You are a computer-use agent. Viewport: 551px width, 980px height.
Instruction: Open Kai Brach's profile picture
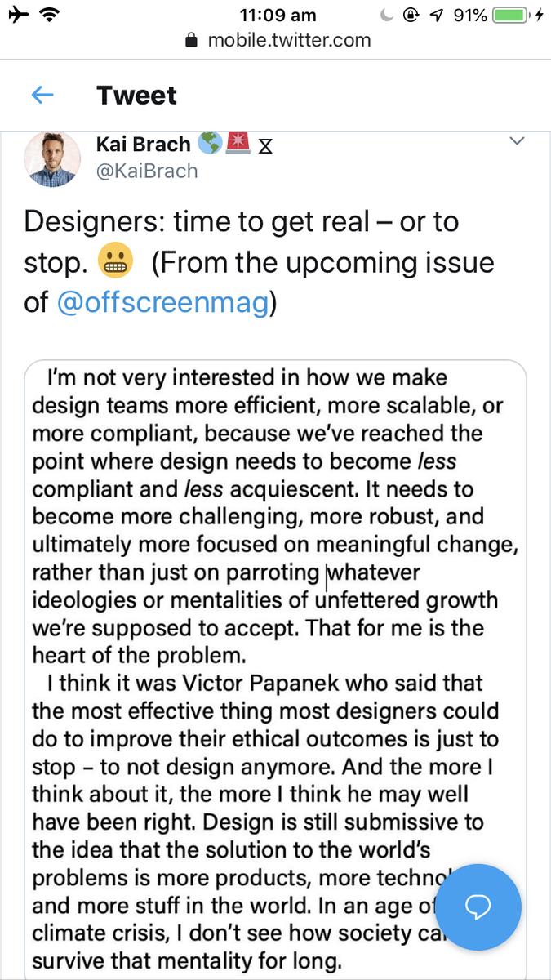53,159
